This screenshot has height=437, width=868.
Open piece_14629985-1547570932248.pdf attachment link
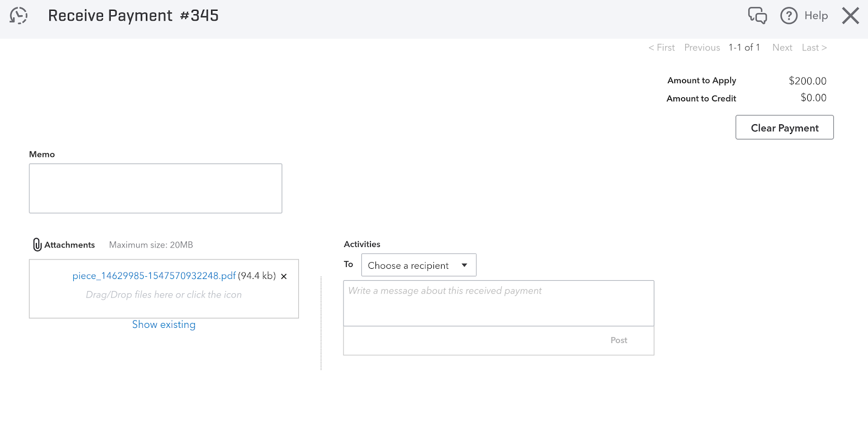pyautogui.click(x=154, y=276)
